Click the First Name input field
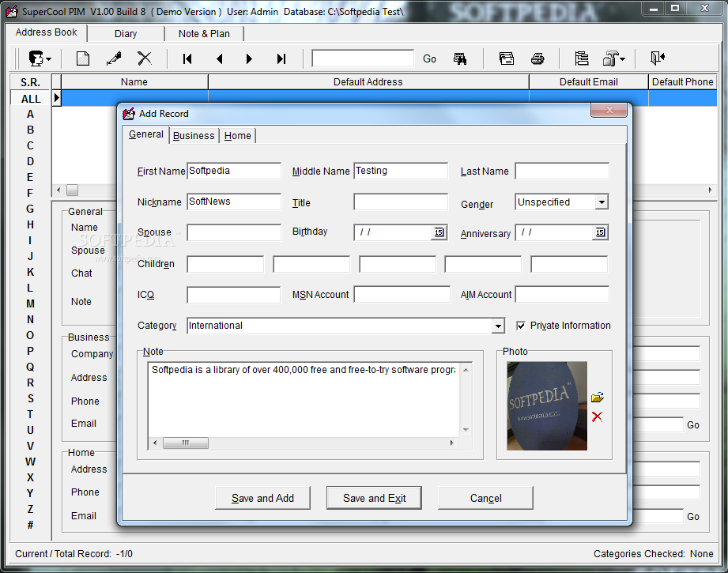728x573 pixels. point(234,171)
